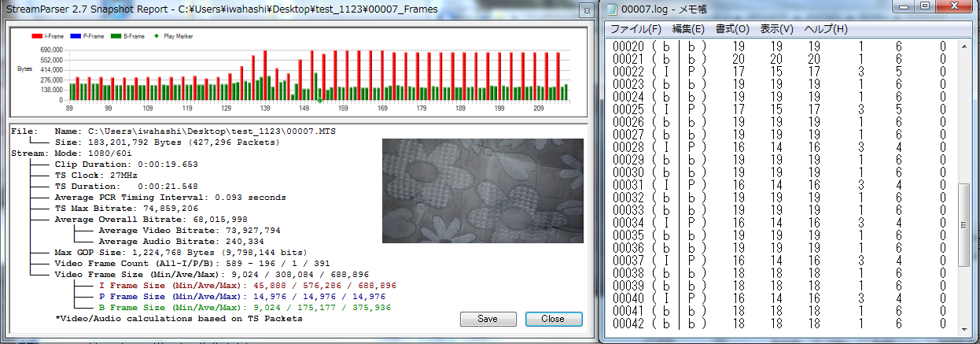This screenshot has width=980, height=344.
Task: Click the red I-Frame legend swatch
Action: [38, 36]
